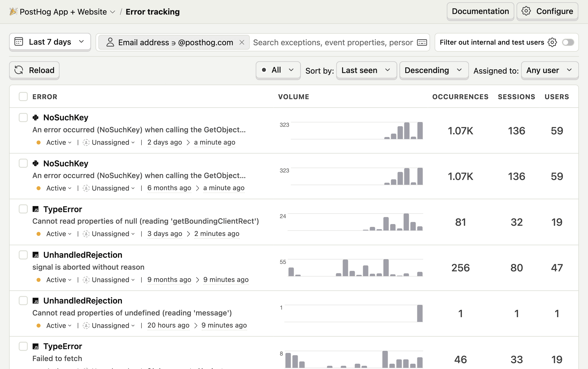Open Unassigned dropdown on first NoSuchKey
This screenshot has width=588, height=369.
[109, 142]
